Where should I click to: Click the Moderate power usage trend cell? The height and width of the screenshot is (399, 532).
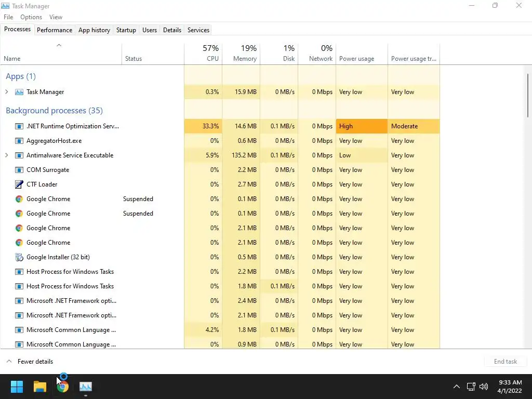pyautogui.click(x=414, y=126)
